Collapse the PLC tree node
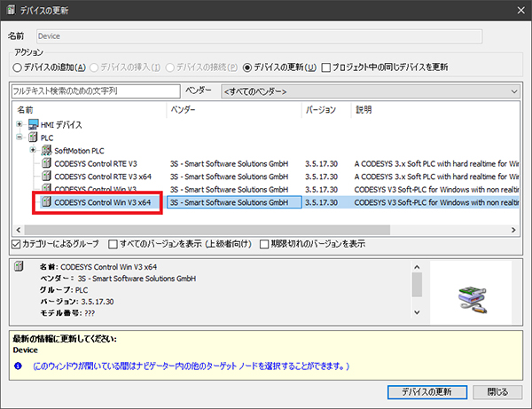The image size is (532, 409). (x=20, y=138)
